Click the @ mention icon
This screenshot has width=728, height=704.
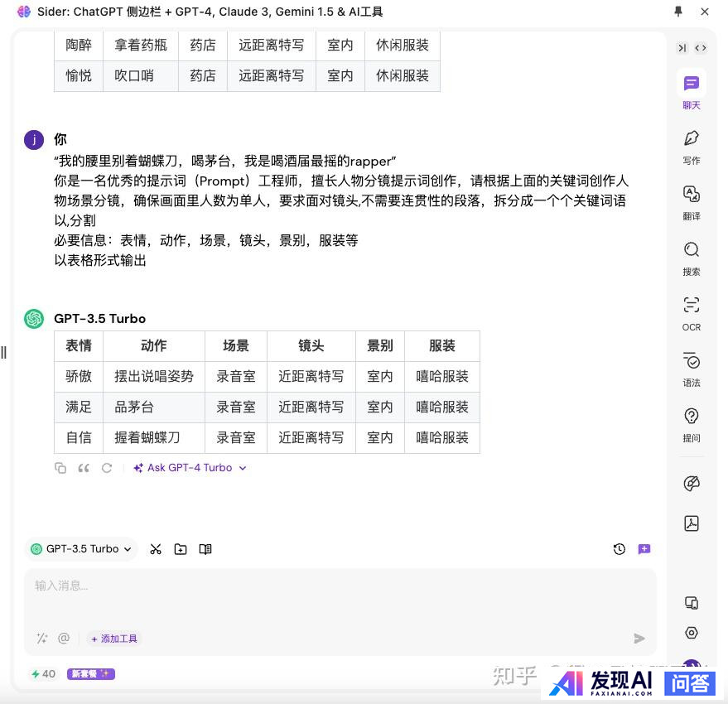pyautogui.click(x=64, y=639)
